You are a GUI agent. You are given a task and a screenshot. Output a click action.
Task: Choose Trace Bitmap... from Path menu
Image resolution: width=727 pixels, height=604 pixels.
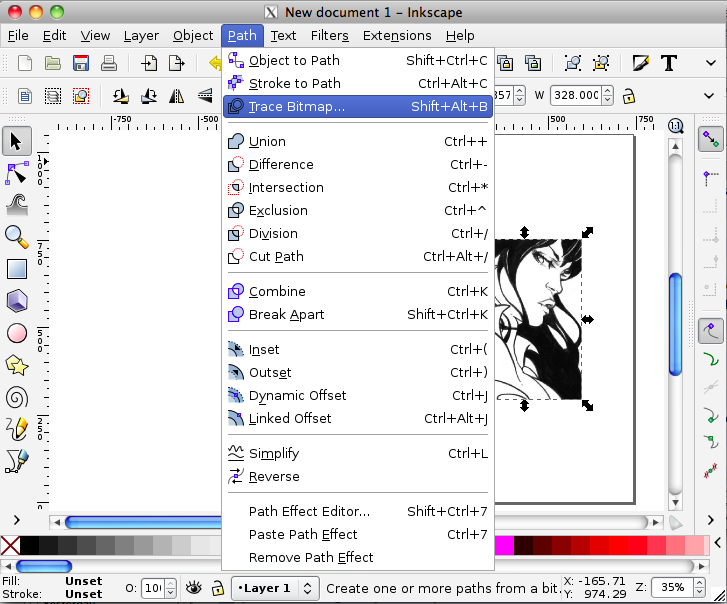[x=357, y=107]
